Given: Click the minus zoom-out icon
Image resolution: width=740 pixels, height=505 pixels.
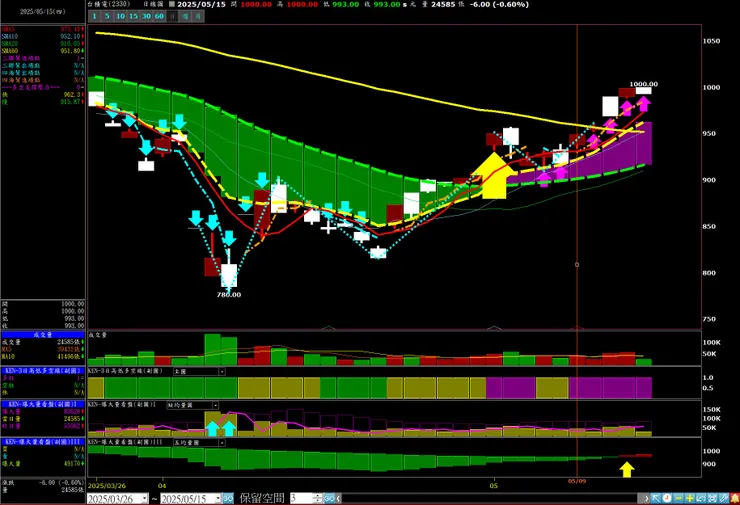Looking at the screenshot, I should (678, 498).
